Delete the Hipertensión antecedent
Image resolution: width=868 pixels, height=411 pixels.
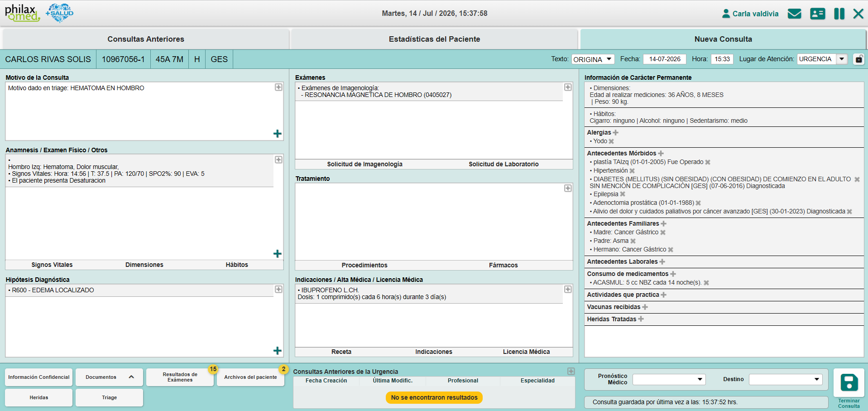632,171
